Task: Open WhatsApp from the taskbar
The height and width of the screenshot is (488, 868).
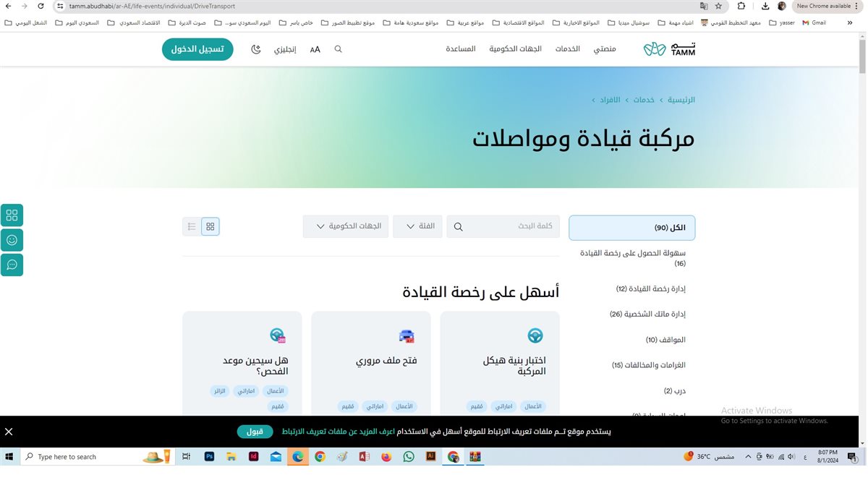Action: click(x=409, y=457)
